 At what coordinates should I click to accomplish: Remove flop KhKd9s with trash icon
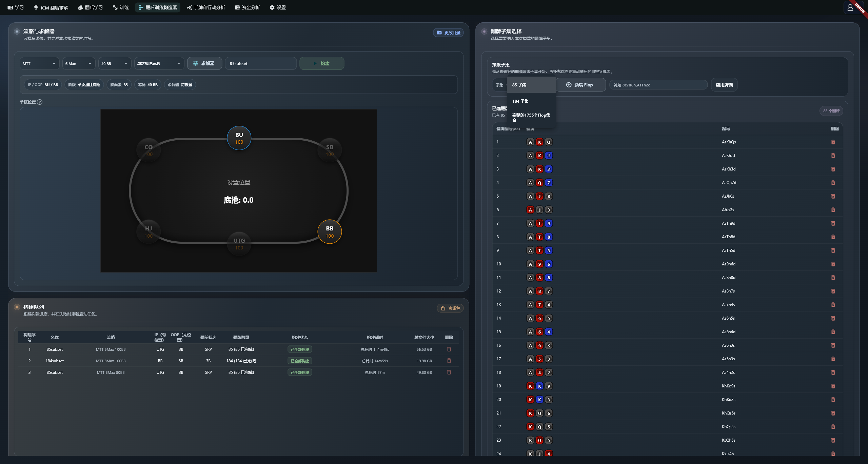click(833, 386)
